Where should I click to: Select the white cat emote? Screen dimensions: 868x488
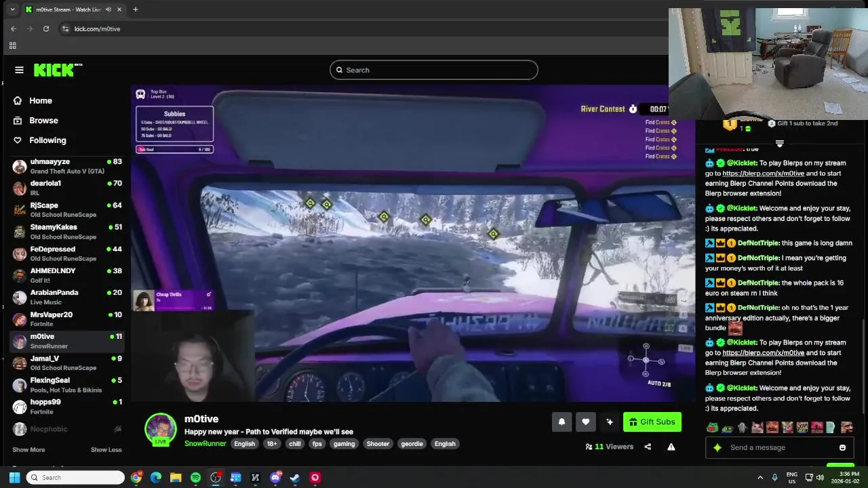(x=757, y=427)
